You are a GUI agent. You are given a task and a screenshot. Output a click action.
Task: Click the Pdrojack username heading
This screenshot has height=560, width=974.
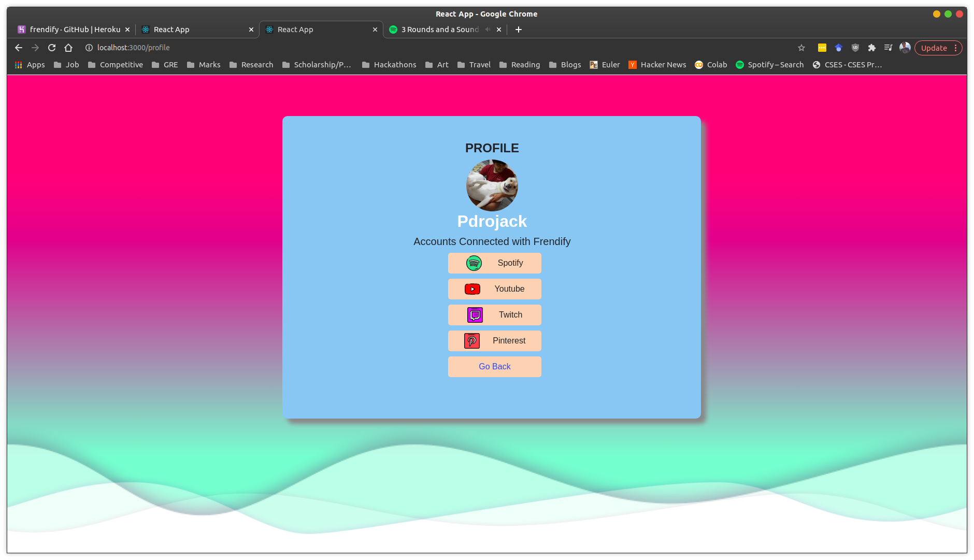point(492,222)
